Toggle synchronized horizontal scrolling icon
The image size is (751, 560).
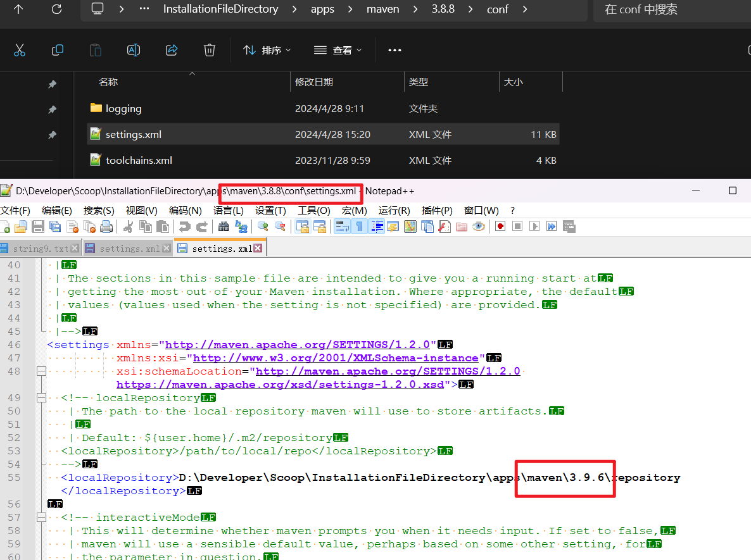(x=320, y=227)
